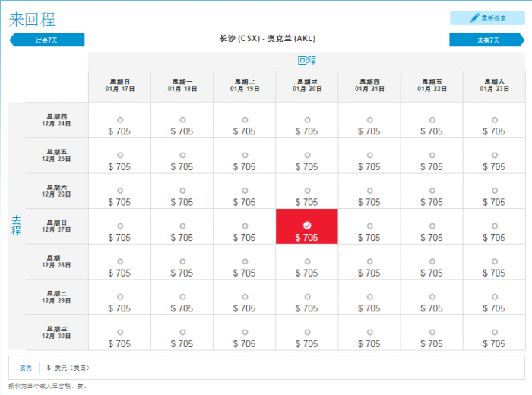The width and height of the screenshot is (532, 395).
Task: Click departure date row 12月24日
Action: [56, 120]
